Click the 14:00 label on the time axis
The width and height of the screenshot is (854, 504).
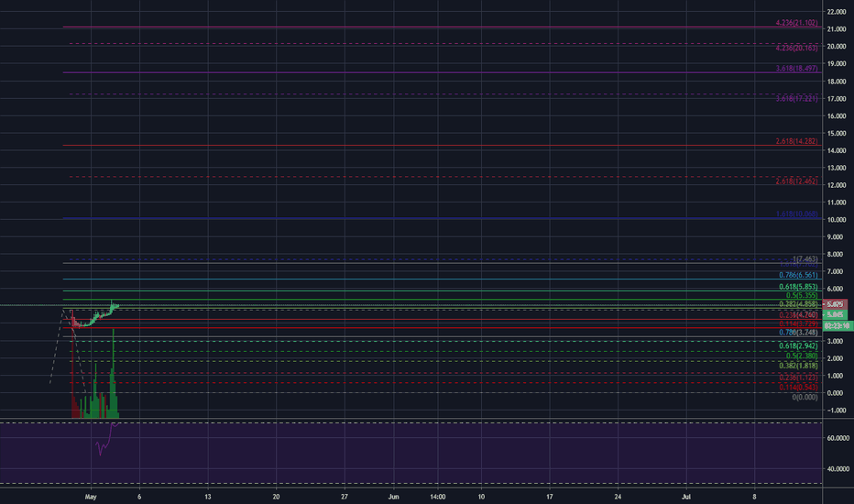pos(438,497)
